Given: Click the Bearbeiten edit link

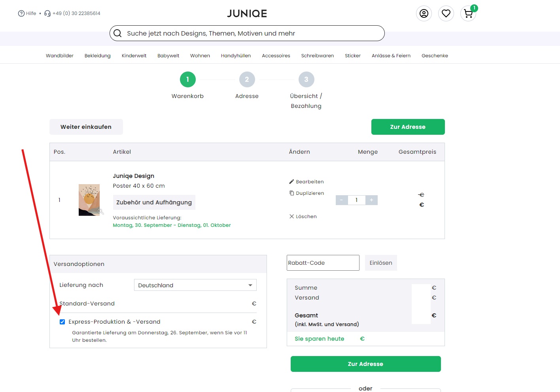Looking at the screenshot, I should [x=306, y=182].
